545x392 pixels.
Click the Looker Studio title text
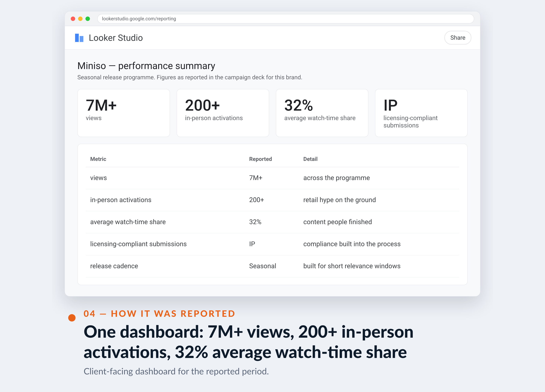pyautogui.click(x=116, y=38)
